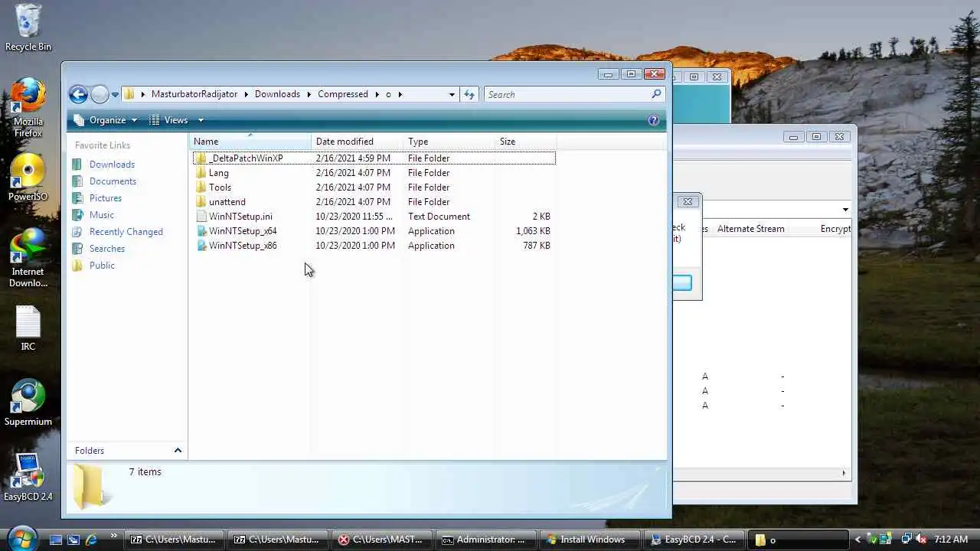Click Show Desktop quick launch icon
980x551 pixels.
click(55, 540)
